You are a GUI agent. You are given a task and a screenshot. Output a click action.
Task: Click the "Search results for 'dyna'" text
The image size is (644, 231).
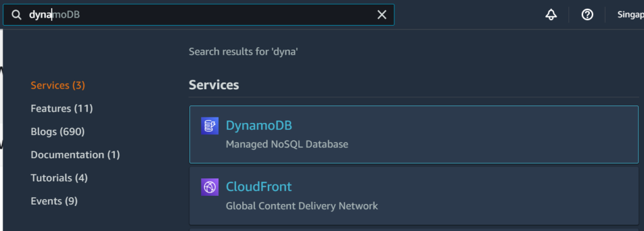243,52
